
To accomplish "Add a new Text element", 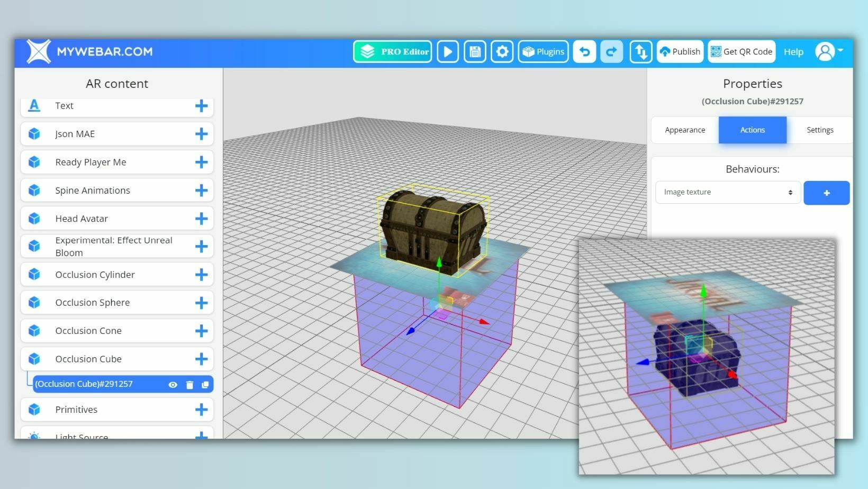I will coord(201,106).
